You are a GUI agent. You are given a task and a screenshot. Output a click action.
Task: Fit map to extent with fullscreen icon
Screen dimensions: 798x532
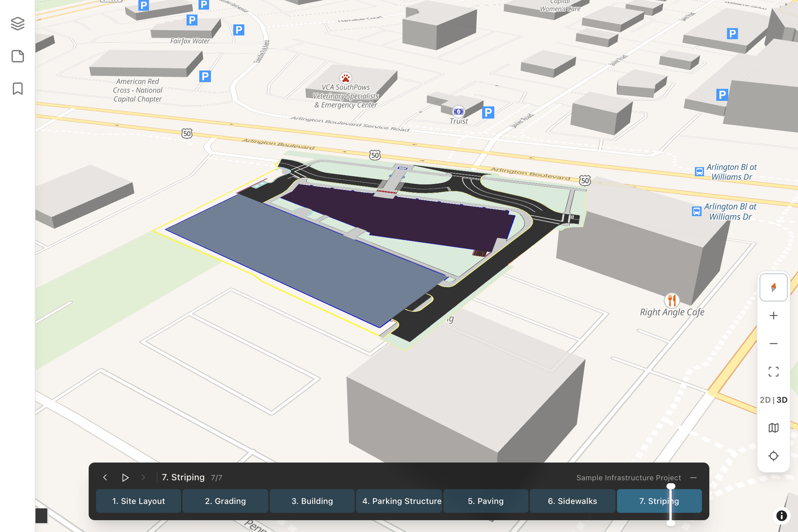[773, 372]
